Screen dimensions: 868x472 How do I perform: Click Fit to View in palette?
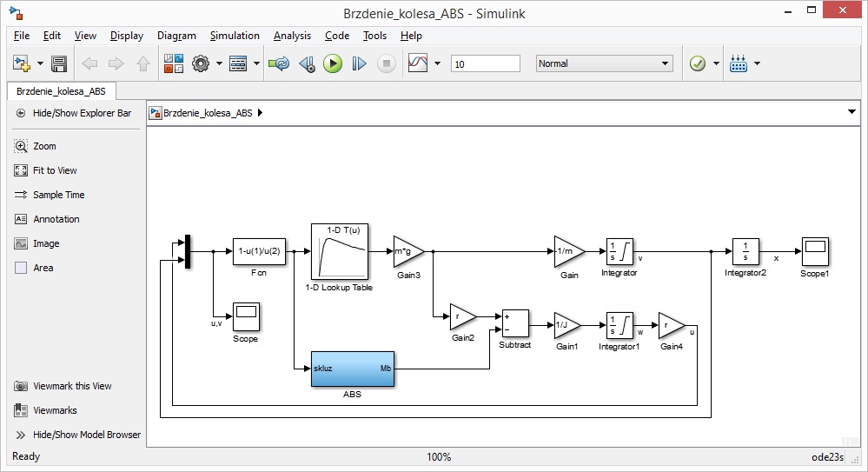point(46,170)
